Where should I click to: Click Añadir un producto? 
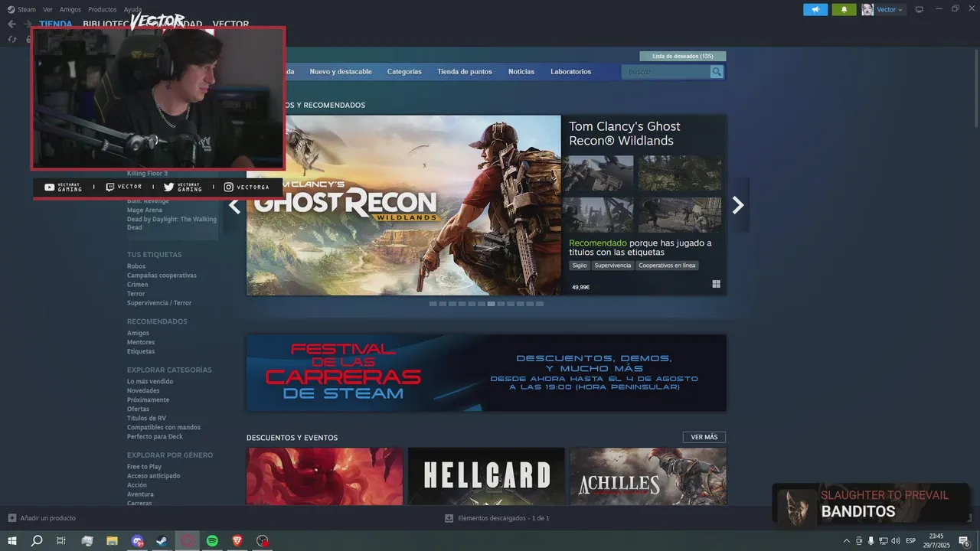coord(47,518)
